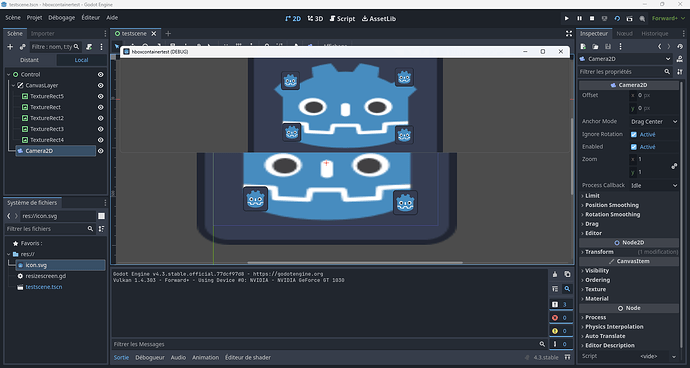Toggle visibility of CanvasLayer
This screenshot has height=368, width=690.
pos(100,85)
